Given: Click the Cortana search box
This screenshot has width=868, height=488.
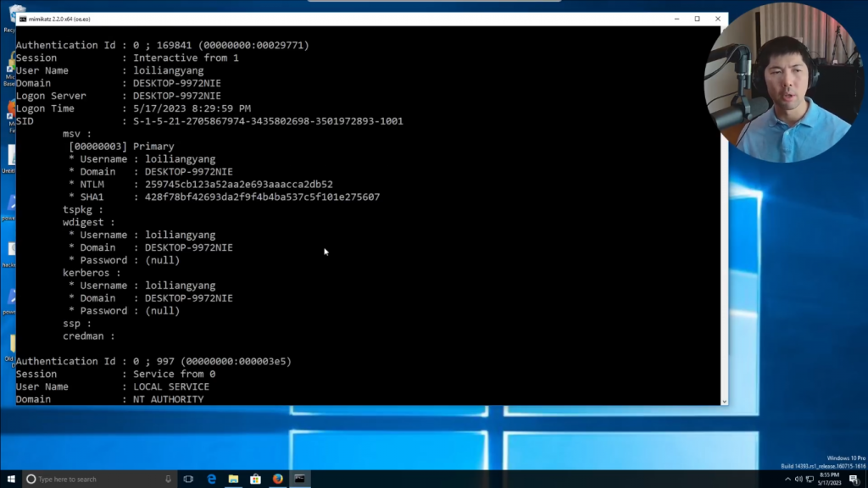Looking at the screenshot, I should (100, 480).
